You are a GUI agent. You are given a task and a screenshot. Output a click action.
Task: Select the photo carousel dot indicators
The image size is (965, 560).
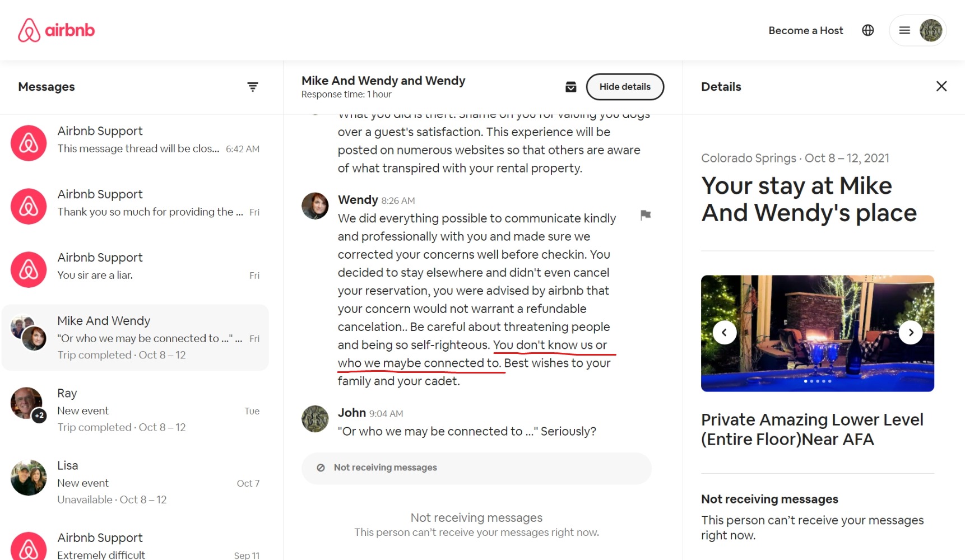point(817,381)
